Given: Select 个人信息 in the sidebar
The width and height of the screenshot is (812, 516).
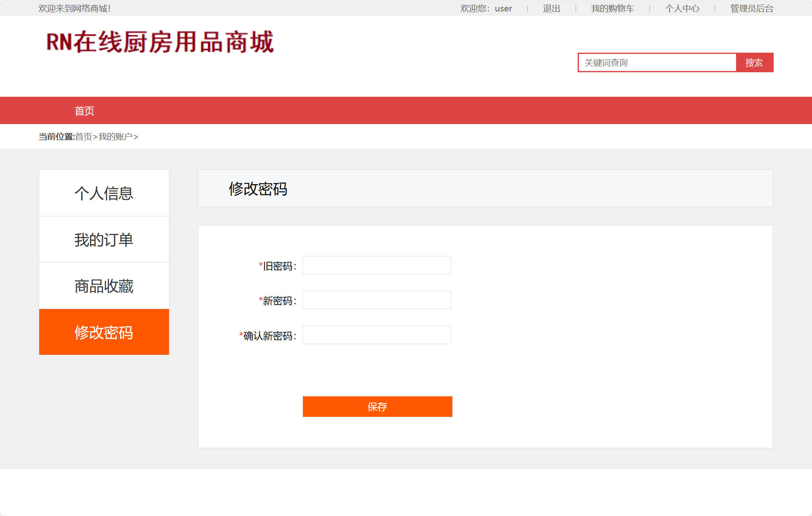Looking at the screenshot, I should coord(104,192).
